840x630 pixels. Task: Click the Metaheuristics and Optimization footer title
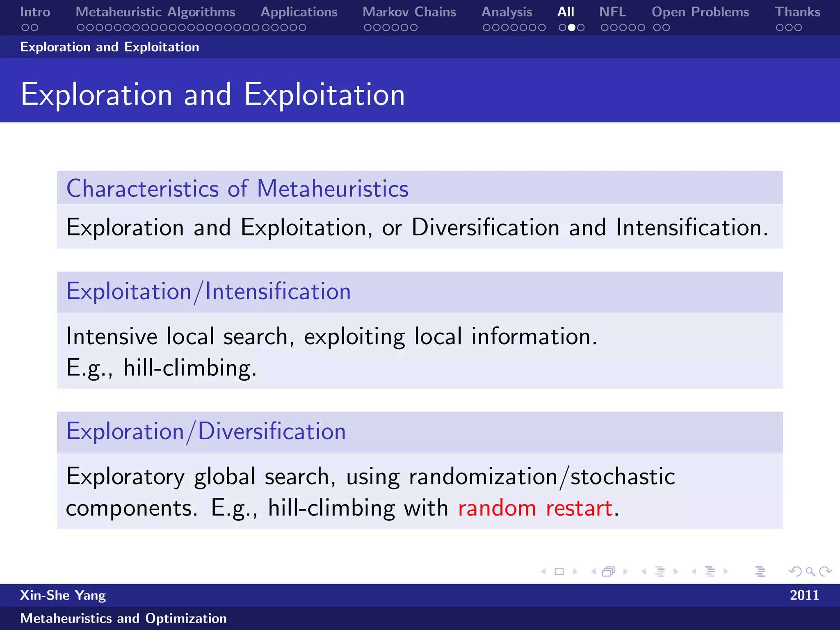pos(123,618)
